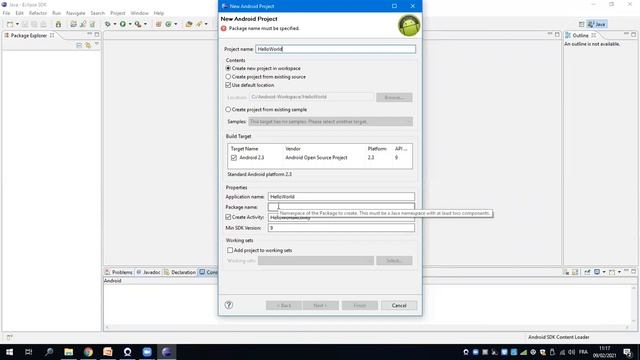Open the File menu
Screen dimensions: 640x360
[7, 13]
